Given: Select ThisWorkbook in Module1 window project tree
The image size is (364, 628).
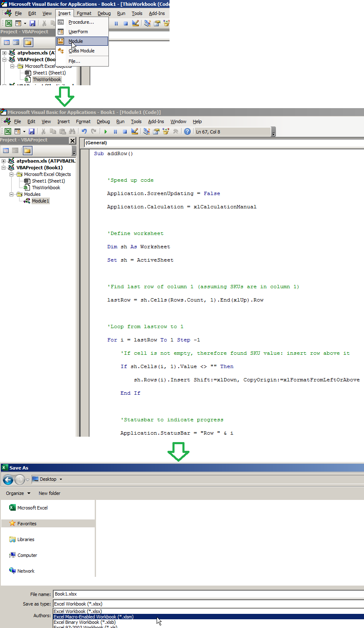Looking at the screenshot, I should 46,188.
